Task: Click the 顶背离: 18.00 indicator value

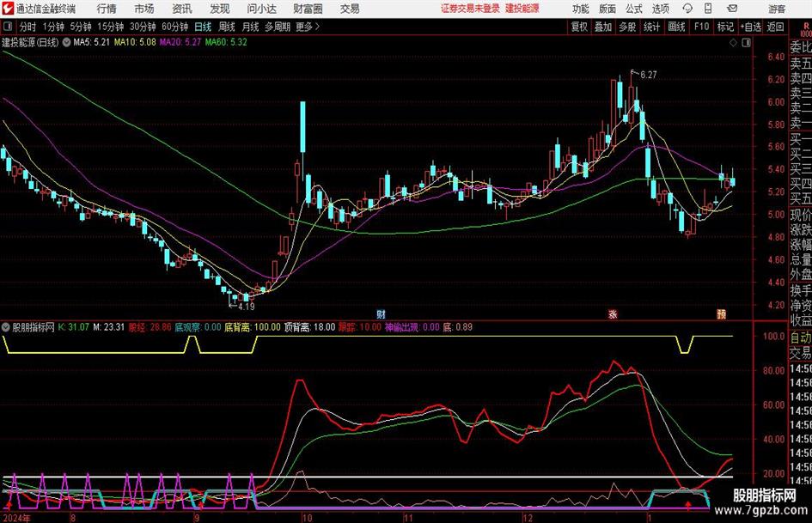Action: click(x=309, y=327)
